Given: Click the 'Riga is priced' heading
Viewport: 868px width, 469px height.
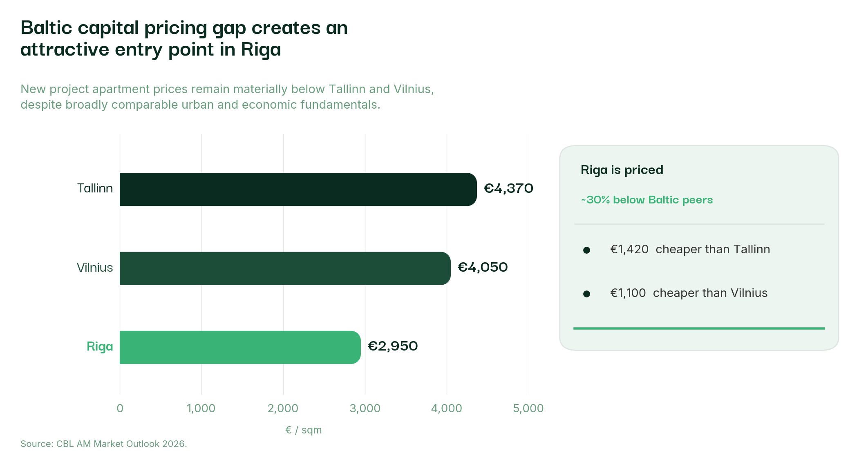Looking at the screenshot, I should (x=622, y=170).
